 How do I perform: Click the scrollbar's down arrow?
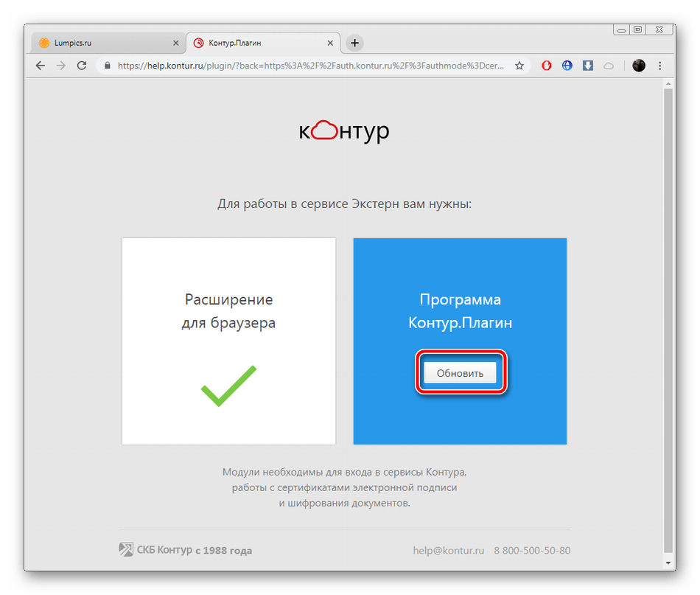tap(668, 563)
